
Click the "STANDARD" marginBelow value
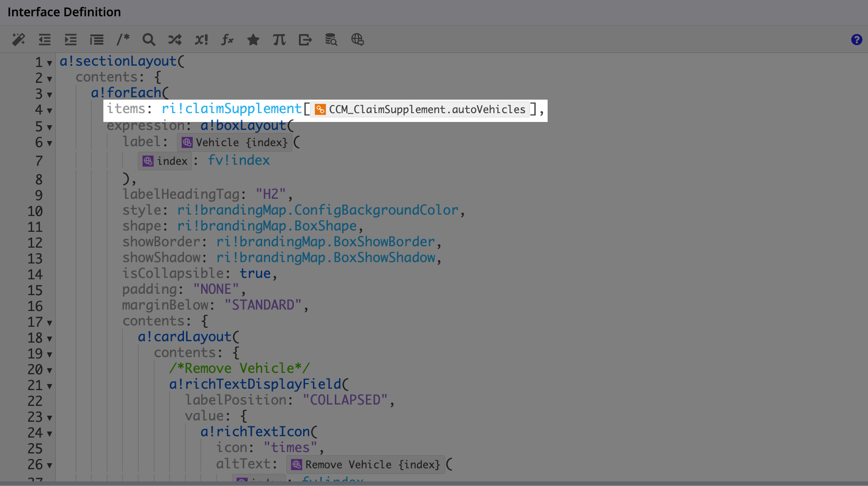click(x=263, y=305)
